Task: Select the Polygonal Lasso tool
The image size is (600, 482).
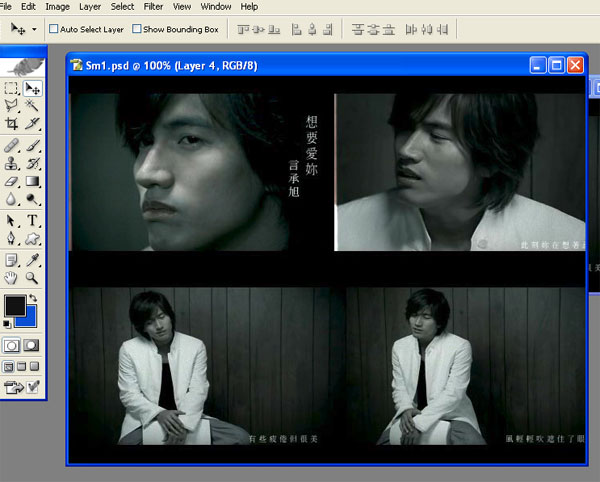Action: point(11,105)
